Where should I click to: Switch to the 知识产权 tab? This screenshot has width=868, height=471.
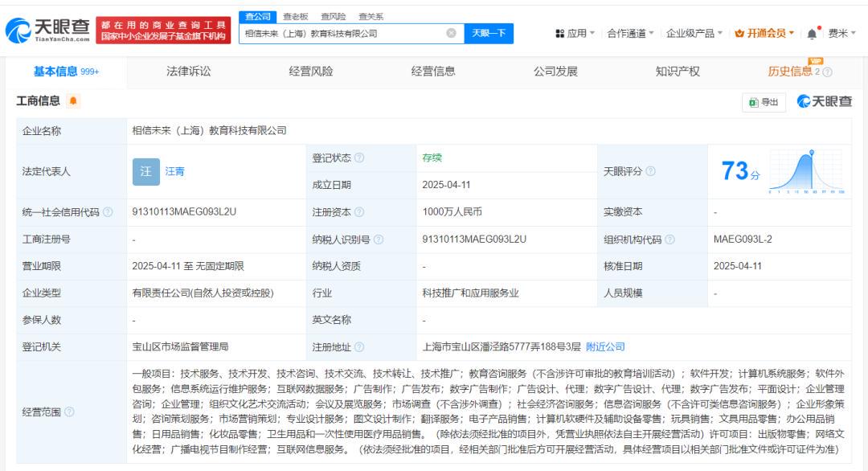(678, 72)
